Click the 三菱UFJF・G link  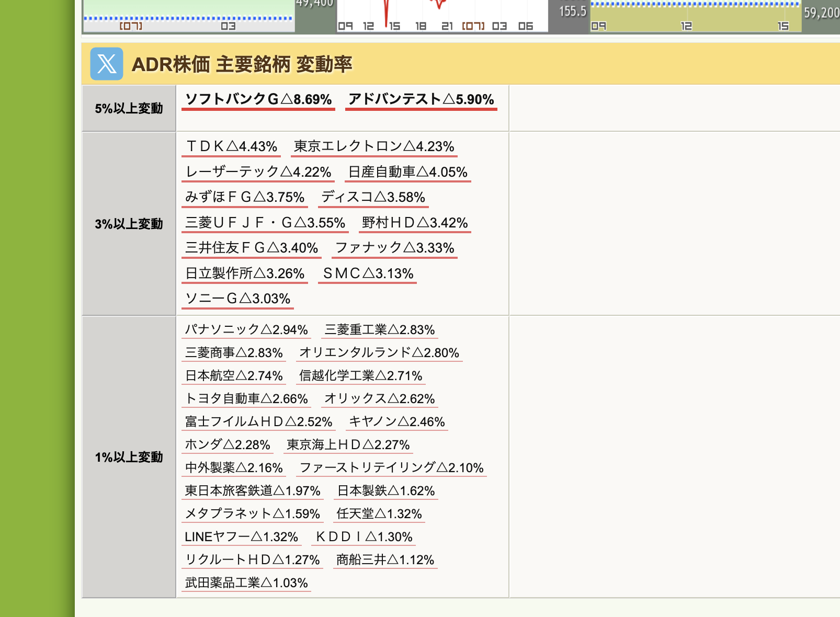265,223
